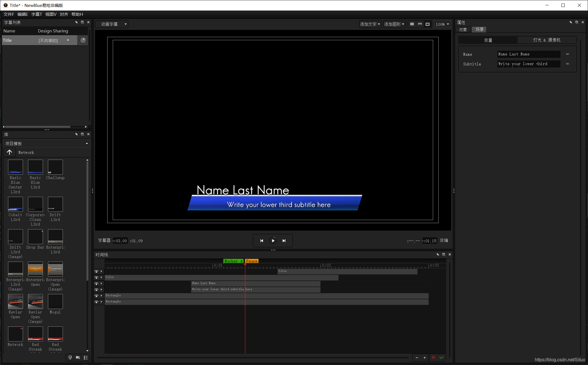The image size is (588, 365).
Task: Toggle the safe area frame icon
Action: click(x=428, y=24)
